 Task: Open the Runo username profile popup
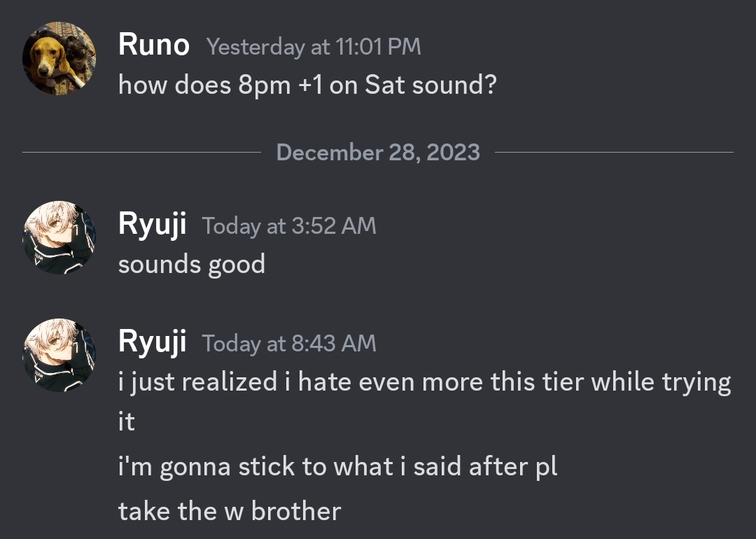(x=154, y=46)
